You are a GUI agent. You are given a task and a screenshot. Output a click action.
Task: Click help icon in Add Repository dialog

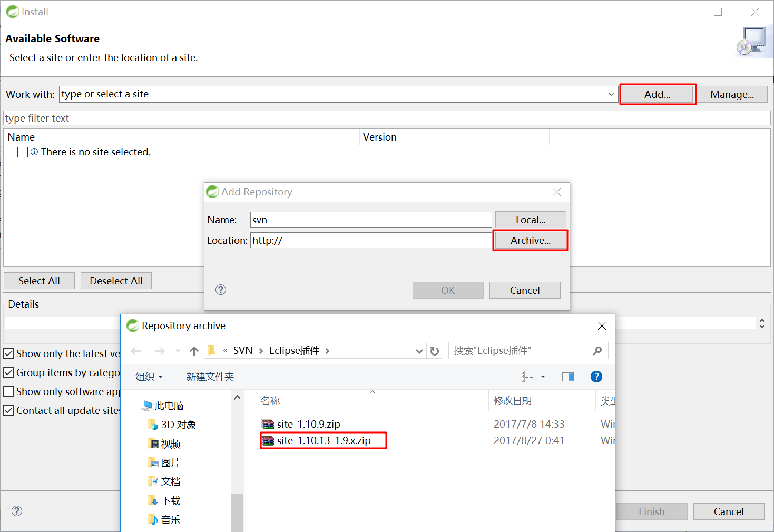[x=221, y=290]
